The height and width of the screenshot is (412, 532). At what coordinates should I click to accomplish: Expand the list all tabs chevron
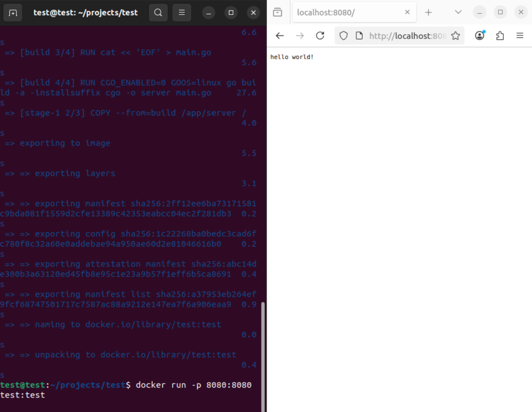point(458,12)
